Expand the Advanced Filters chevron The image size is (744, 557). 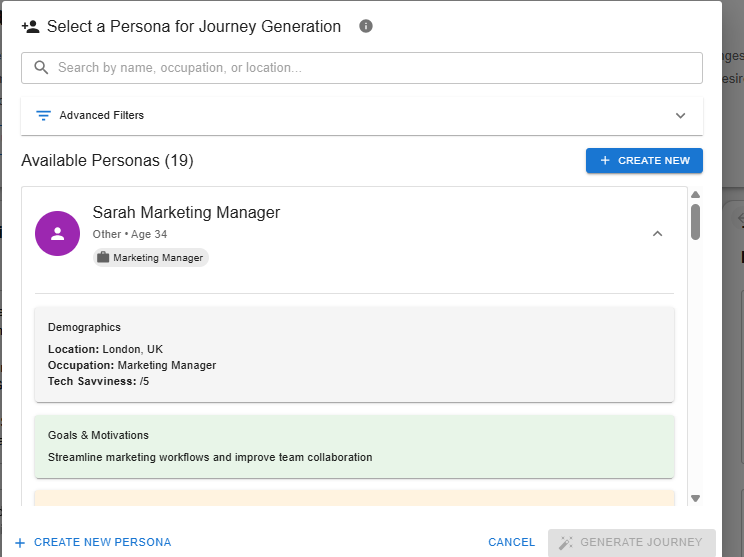tap(680, 115)
